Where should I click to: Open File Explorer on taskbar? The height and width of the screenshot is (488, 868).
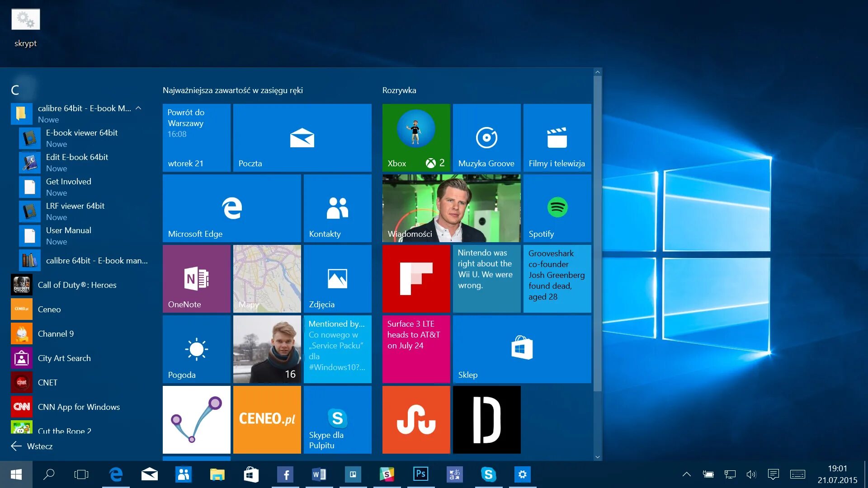tap(217, 474)
